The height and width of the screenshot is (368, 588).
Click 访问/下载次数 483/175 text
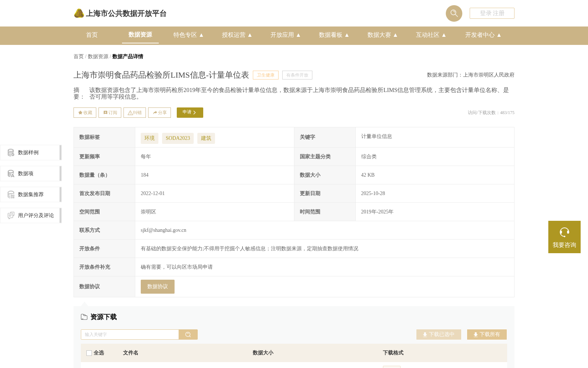click(x=491, y=113)
